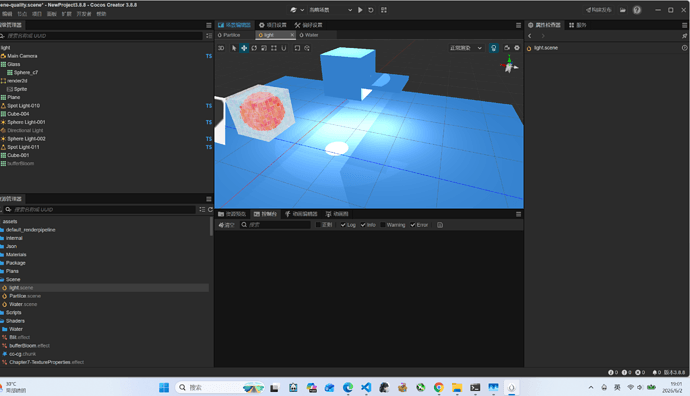
Task: Toggle the snap magnet tool
Action: [284, 48]
